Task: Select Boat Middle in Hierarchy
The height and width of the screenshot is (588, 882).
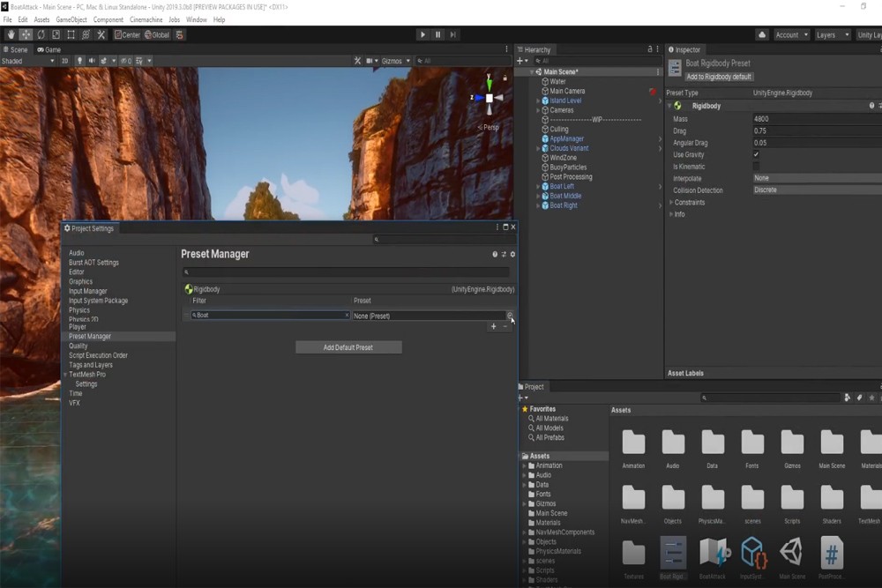Action: [x=565, y=197]
